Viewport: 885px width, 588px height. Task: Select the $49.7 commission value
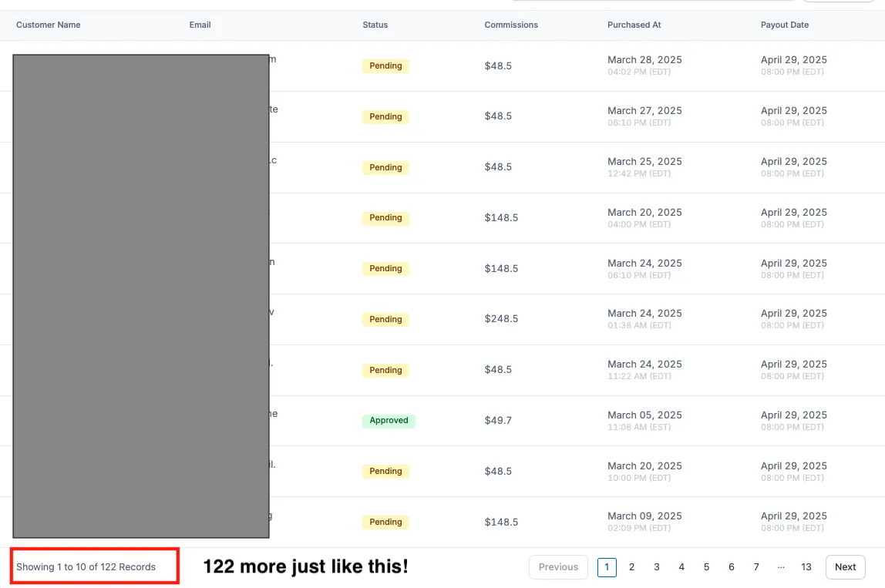(x=498, y=421)
